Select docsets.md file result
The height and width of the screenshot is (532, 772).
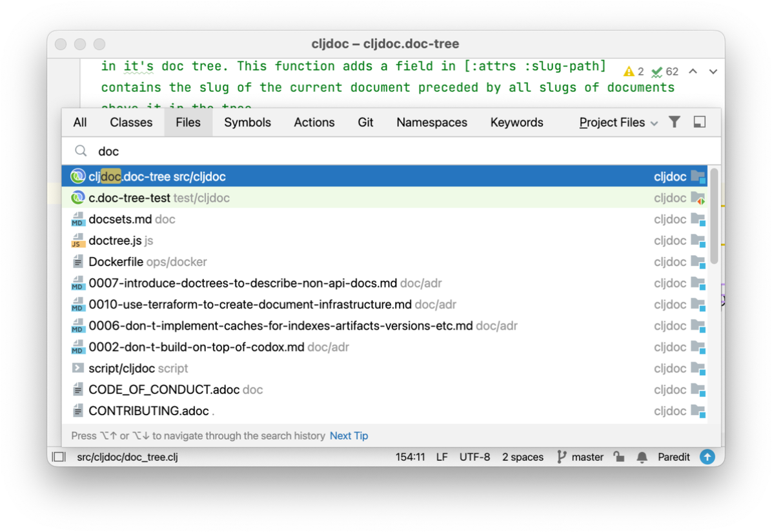coord(385,220)
